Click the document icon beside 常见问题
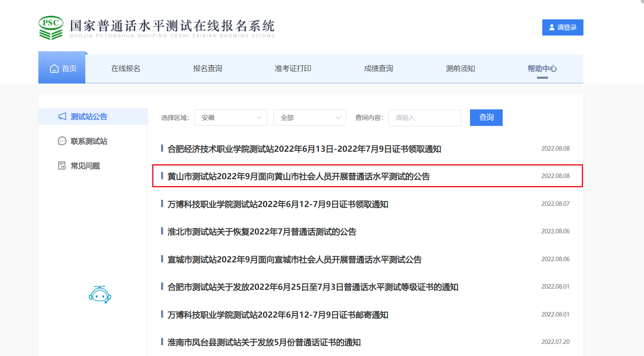Screen dimensions: 644x356 62,166
